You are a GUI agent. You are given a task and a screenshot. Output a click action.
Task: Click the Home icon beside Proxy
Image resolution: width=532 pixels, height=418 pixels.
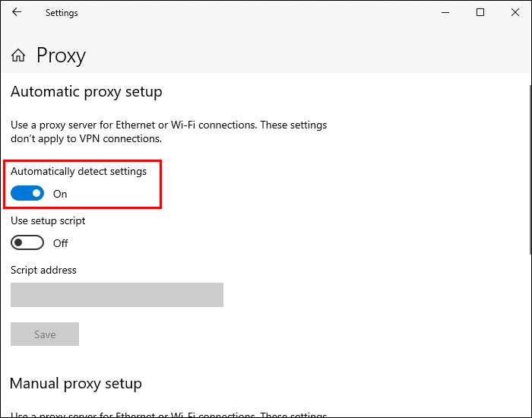pos(18,55)
